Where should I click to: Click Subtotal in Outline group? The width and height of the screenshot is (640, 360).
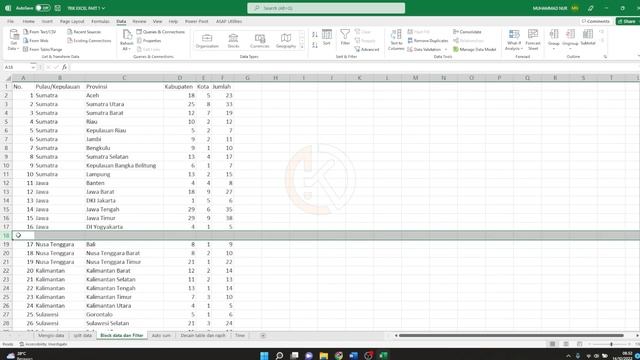(588, 37)
